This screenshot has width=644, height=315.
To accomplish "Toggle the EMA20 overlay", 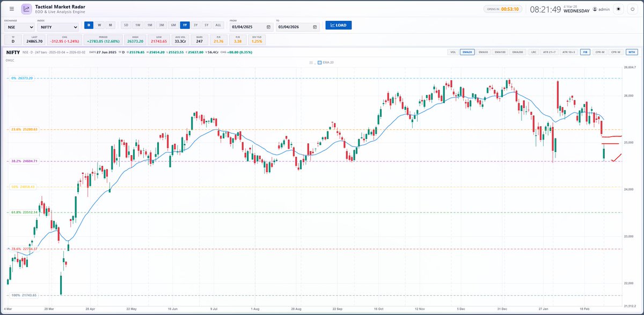I will tap(466, 52).
